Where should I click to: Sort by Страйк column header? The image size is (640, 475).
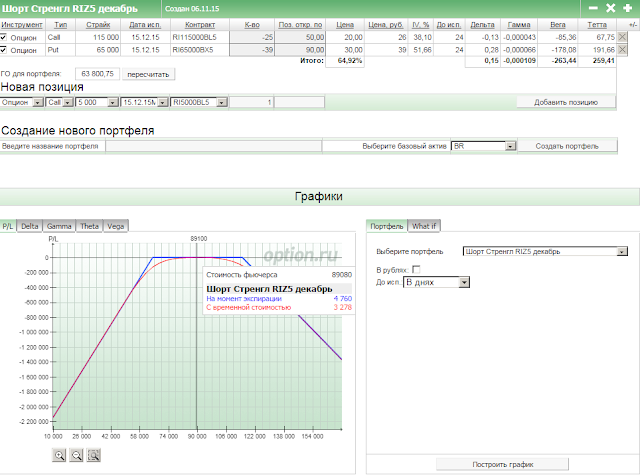click(x=98, y=25)
